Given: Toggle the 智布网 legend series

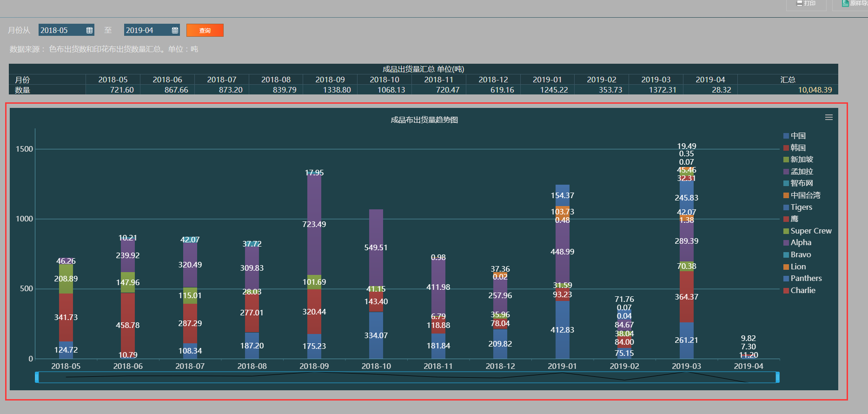Looking at the screenshot, I should [x=798, y=183].
